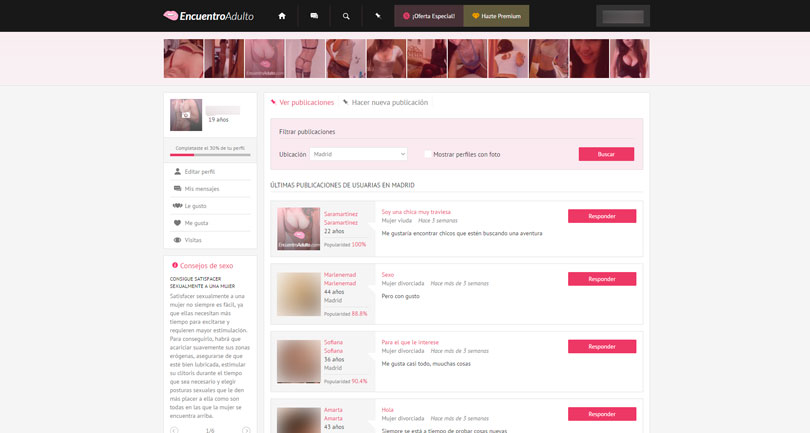Click the EncuentroAdulto logo
This screenshot has height=433, width=810.
208,16
